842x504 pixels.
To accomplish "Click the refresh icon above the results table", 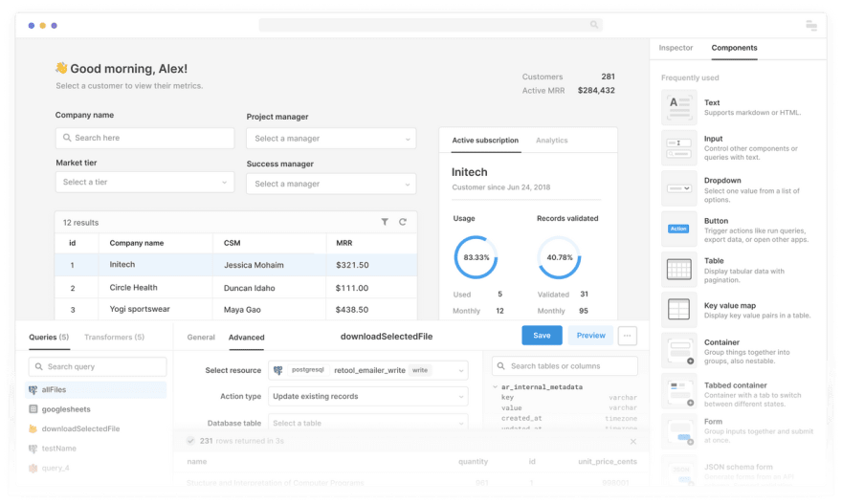I will click(x=402, y=222).
